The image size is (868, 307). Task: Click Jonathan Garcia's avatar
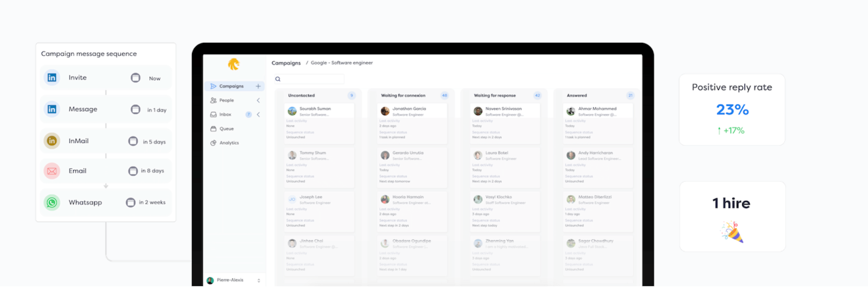[385, 111]
